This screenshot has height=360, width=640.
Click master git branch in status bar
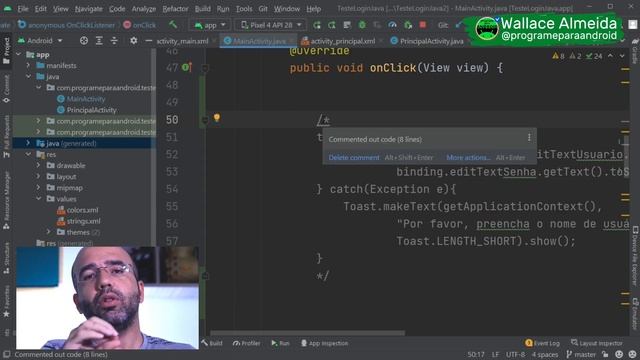(582, 354)
